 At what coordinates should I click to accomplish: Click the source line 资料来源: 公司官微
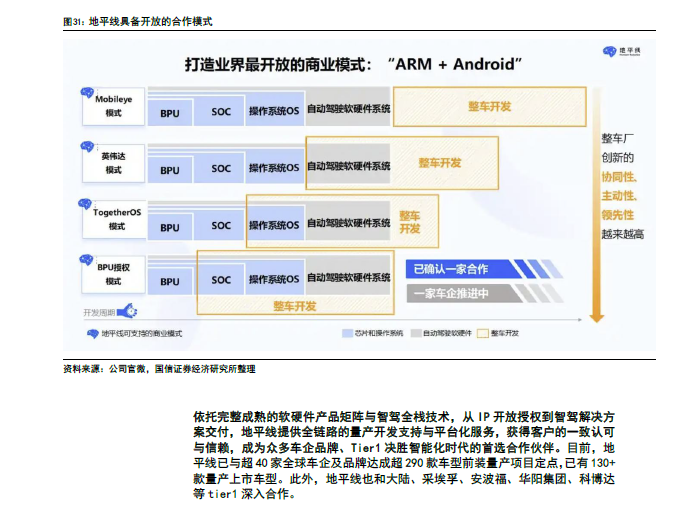104,369
